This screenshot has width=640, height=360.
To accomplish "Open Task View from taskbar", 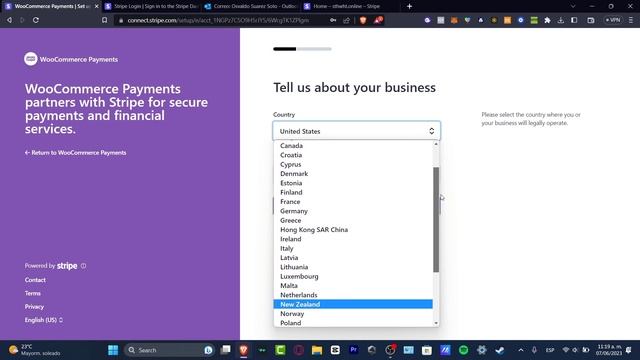I will (225, 350).
